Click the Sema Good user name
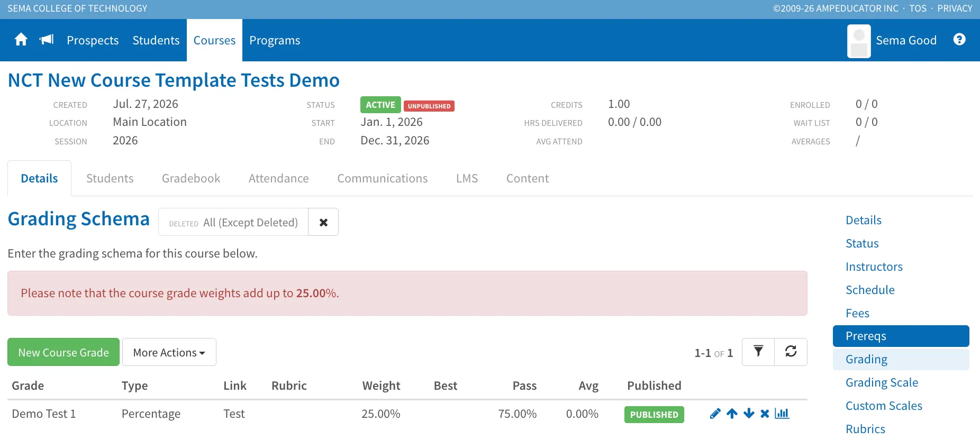 (x=906, y=40)
